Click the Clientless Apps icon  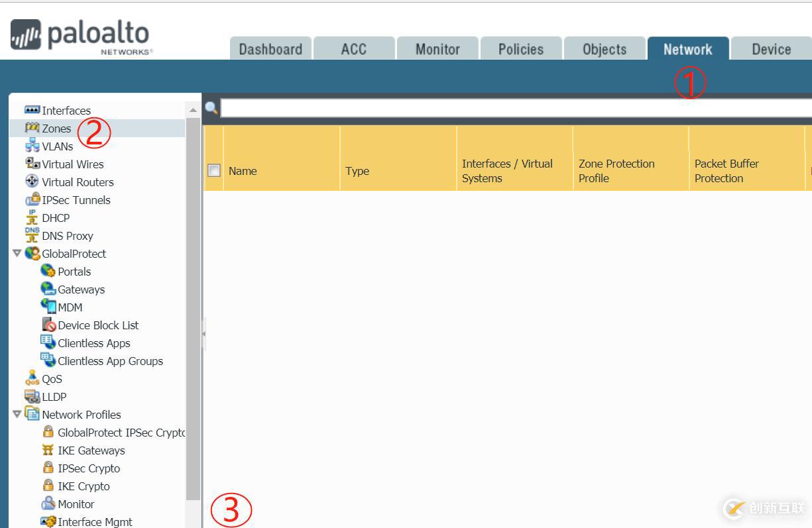48,343
